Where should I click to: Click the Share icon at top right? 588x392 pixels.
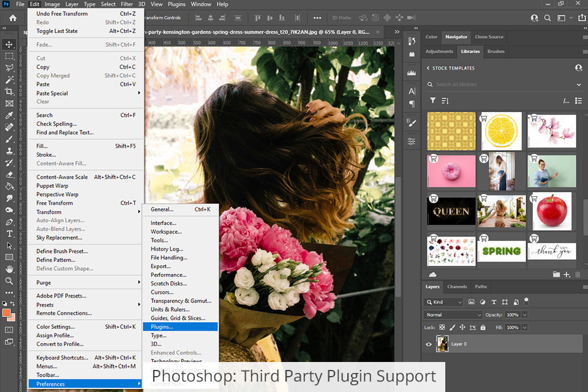[582, 18]
